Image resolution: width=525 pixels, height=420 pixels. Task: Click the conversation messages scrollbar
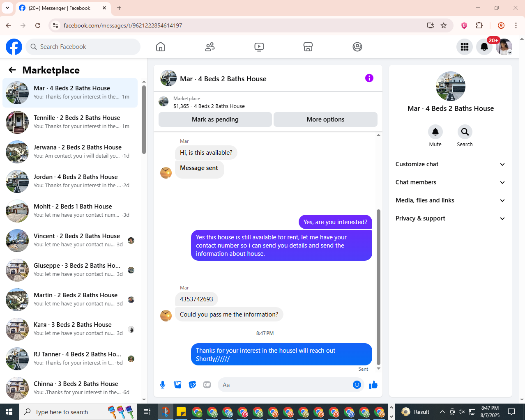378,287
